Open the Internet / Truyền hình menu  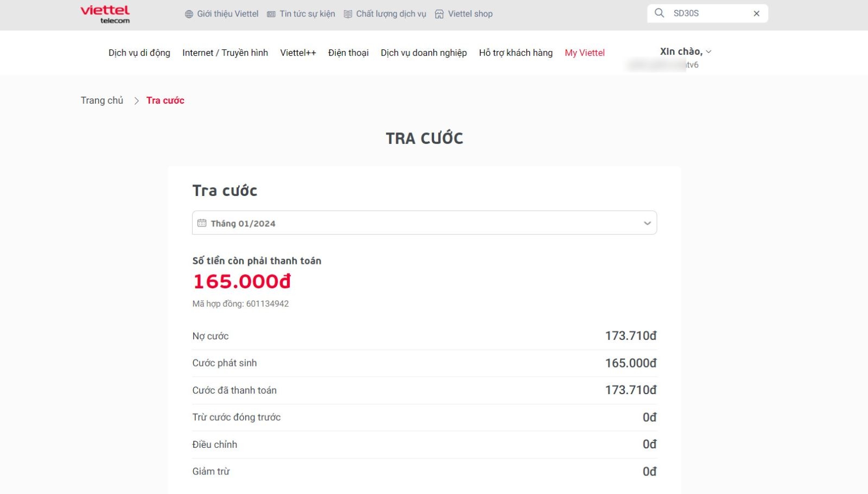pos(225,53)
